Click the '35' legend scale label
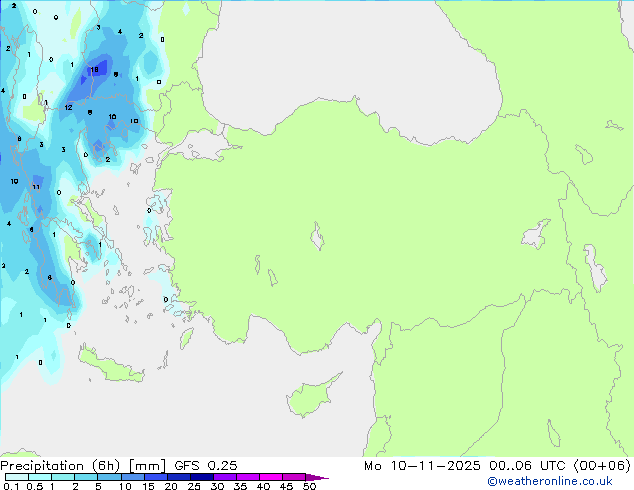Viewport: 634px width, 490px height. 240,486
